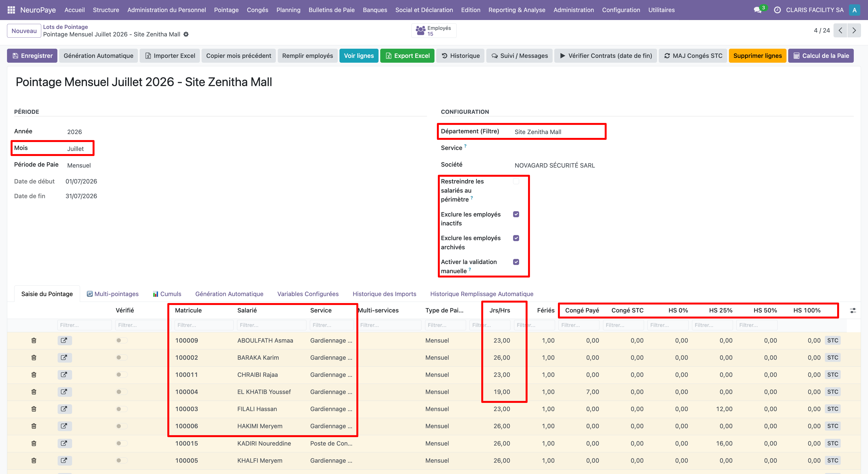Click the Date de début field 01/07/2026
This screenshot has width=868, height=474.
(81, 182)
